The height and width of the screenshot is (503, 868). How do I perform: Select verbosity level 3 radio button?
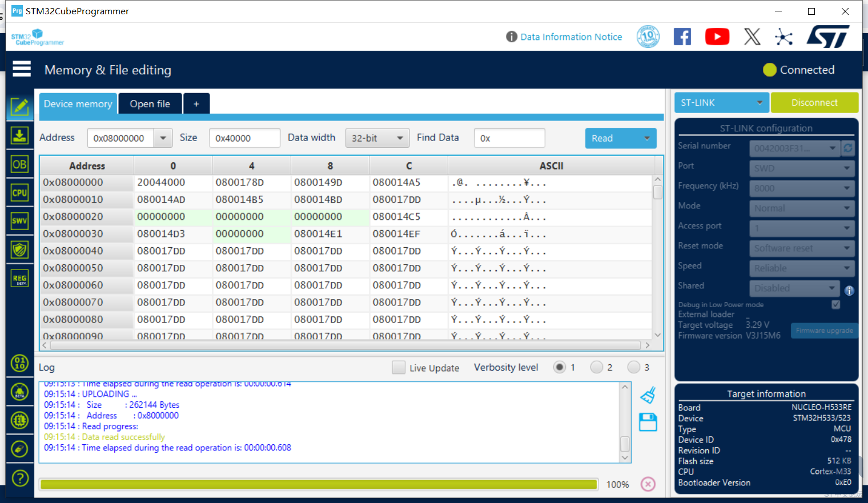pyautogui.click(x=634, y=367)
